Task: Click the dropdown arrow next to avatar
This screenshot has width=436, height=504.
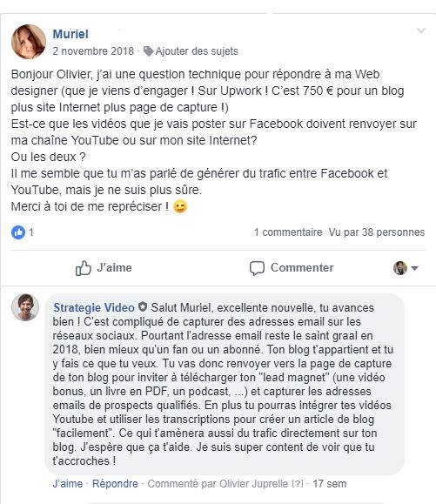Action: tap(414, 268)
